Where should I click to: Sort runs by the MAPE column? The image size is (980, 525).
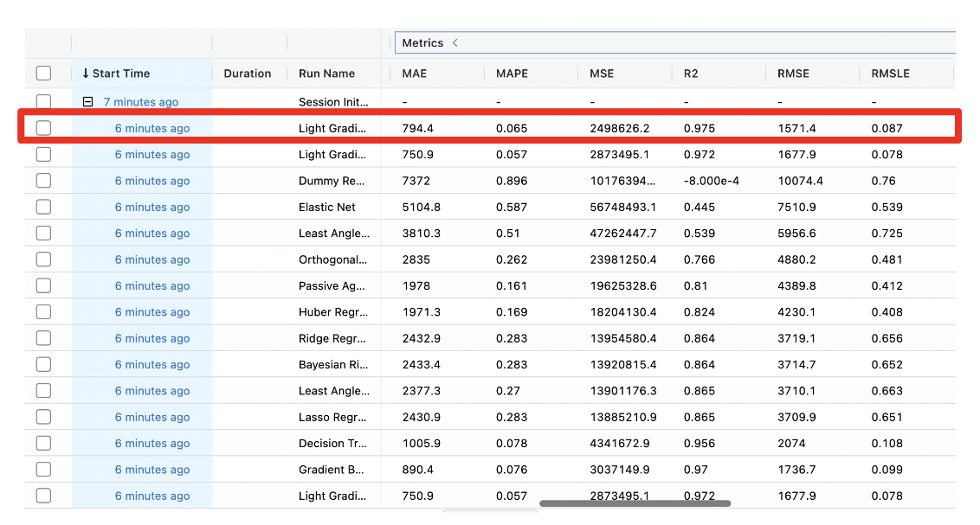coord(512,73)
